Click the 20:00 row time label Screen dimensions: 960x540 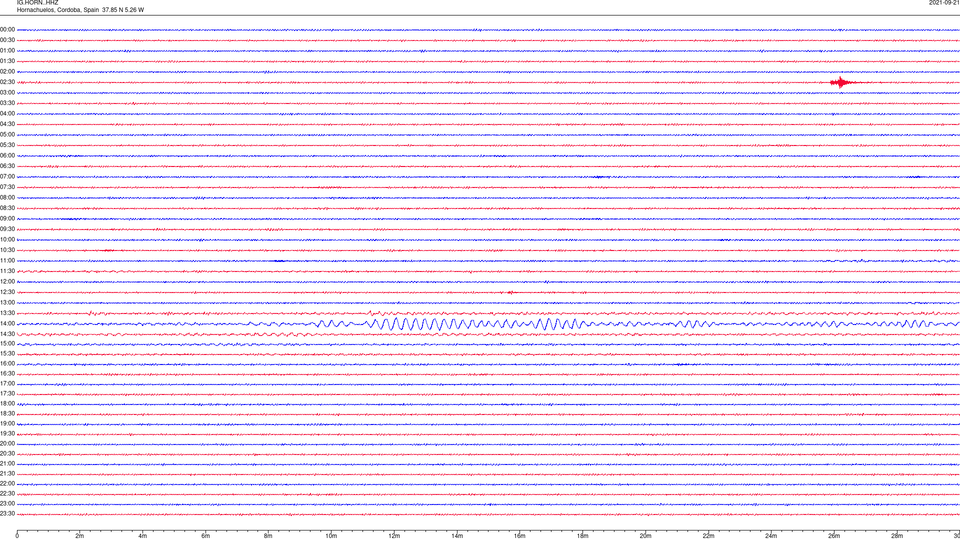coord(7,444)
